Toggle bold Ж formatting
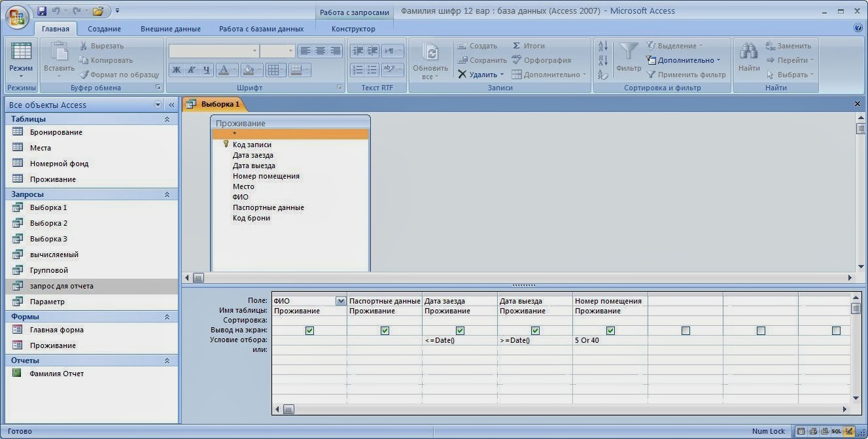868x439 pixels. [176, 70]
